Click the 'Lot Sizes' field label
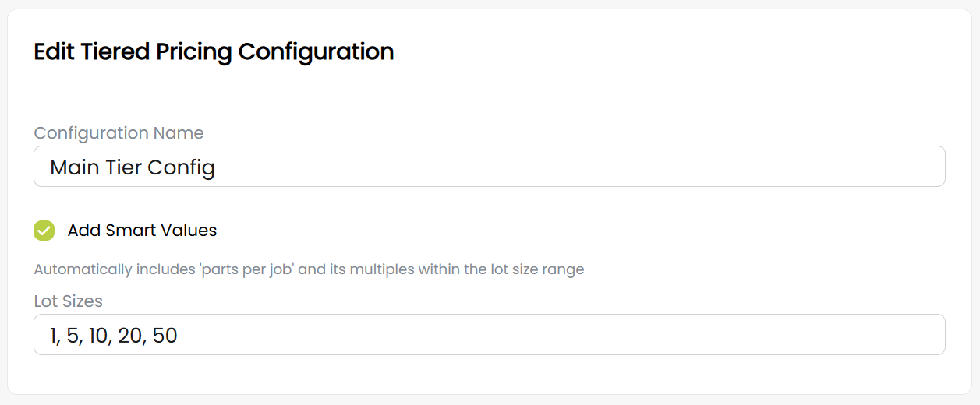This screenshot has width=980, height=405. [x=69, y=301]
